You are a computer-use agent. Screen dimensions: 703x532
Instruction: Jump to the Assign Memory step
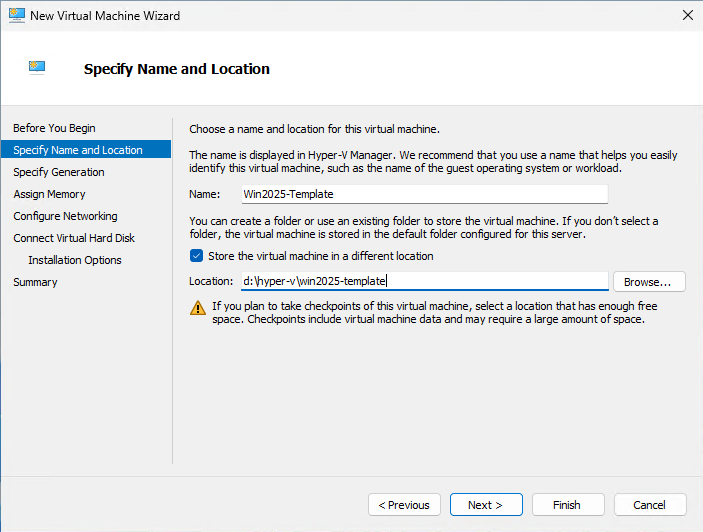[x=49, y=194]
